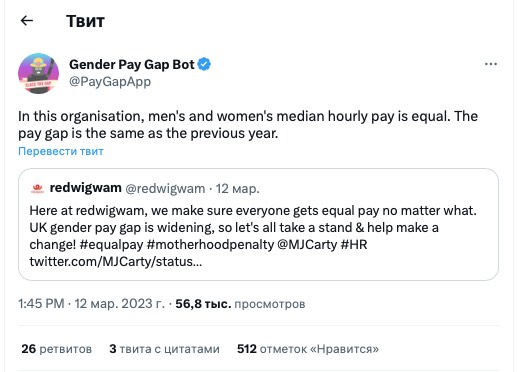Click the back arrow icon
Viewport: 517px width, 372px height.
27,21
